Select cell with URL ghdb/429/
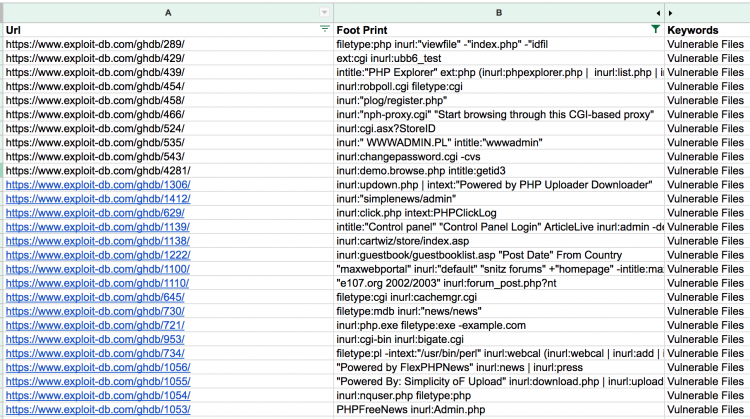Viewport: 750px width, 419px height. (168, 58)
